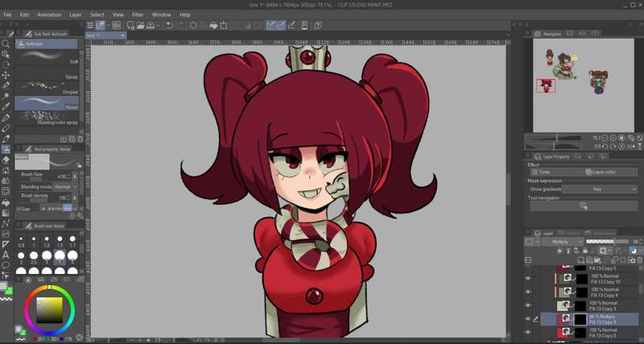Viewport: 644px width, 344px height.
Task: Click the Tone effect button
Action: (x=556, y=172)
